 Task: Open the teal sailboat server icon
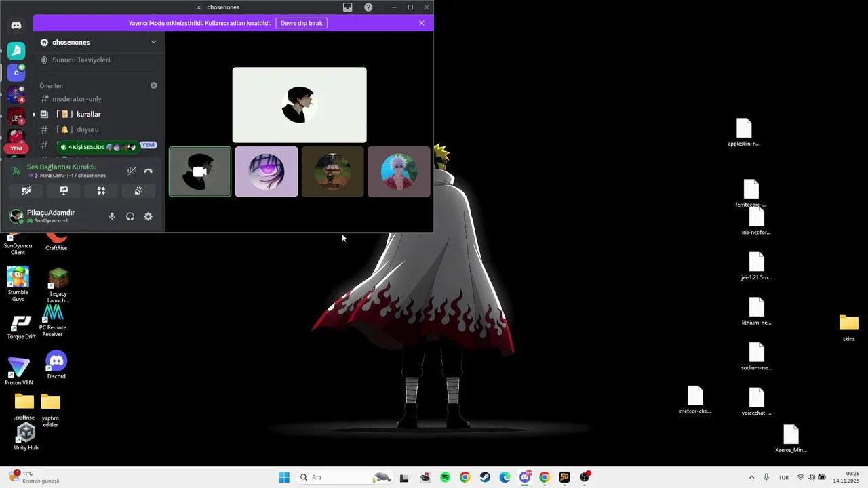(x=16, y=51)
